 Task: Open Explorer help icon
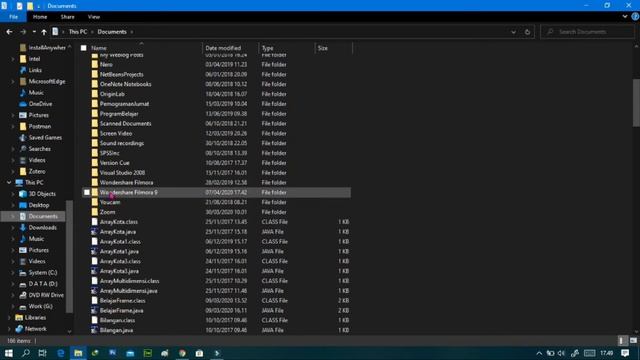click(x=635, y=17)
